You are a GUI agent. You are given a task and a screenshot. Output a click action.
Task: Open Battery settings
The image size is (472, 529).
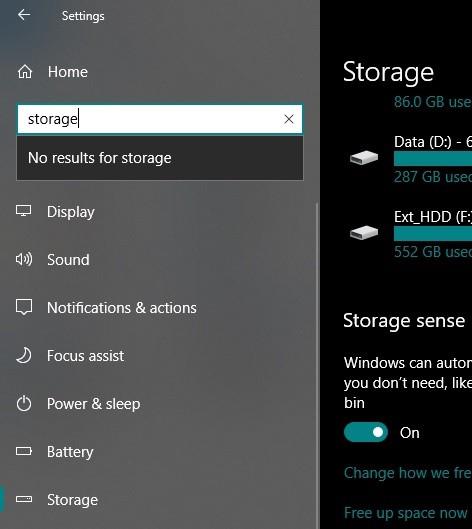(70, 452)
